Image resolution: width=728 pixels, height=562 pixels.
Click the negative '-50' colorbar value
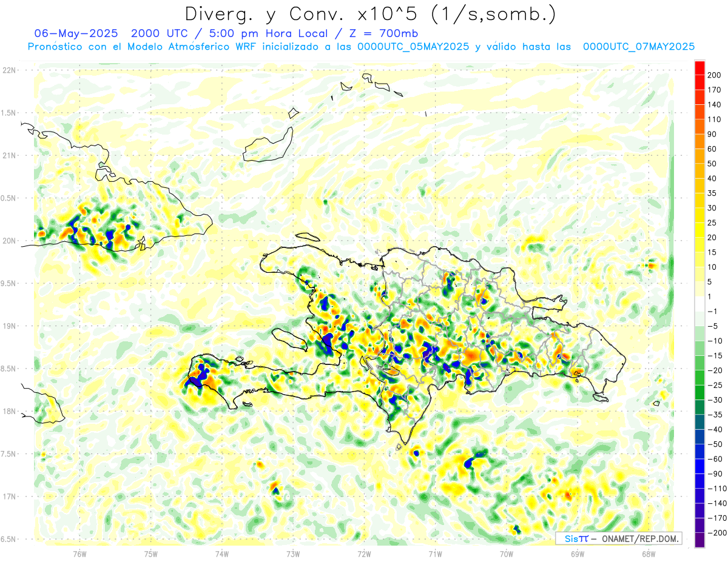(x=715, y=444)
